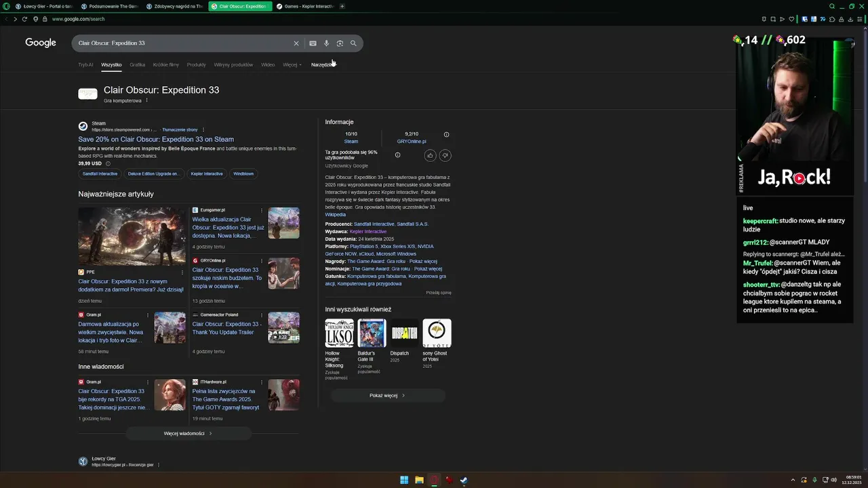The height and width of the screenshot is (488, 868).
Task: Open Kepler Interactive publisher link
Action: click(x=368, y=232)
